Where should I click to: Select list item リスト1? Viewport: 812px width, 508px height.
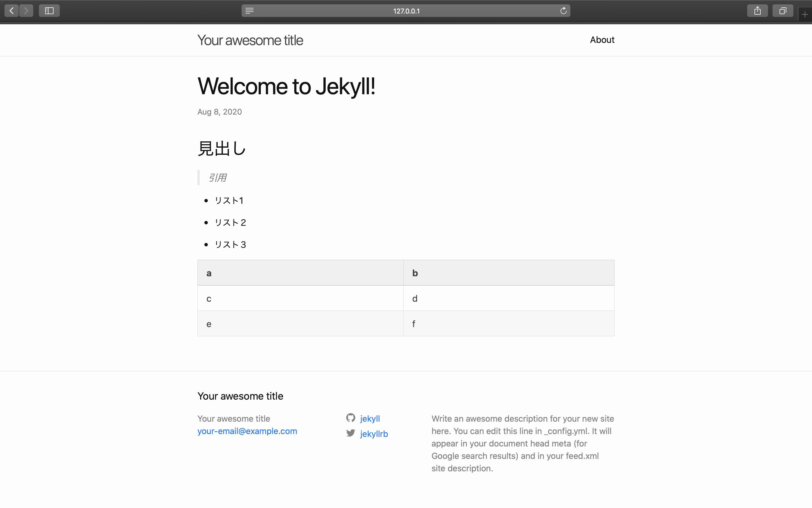229,201
